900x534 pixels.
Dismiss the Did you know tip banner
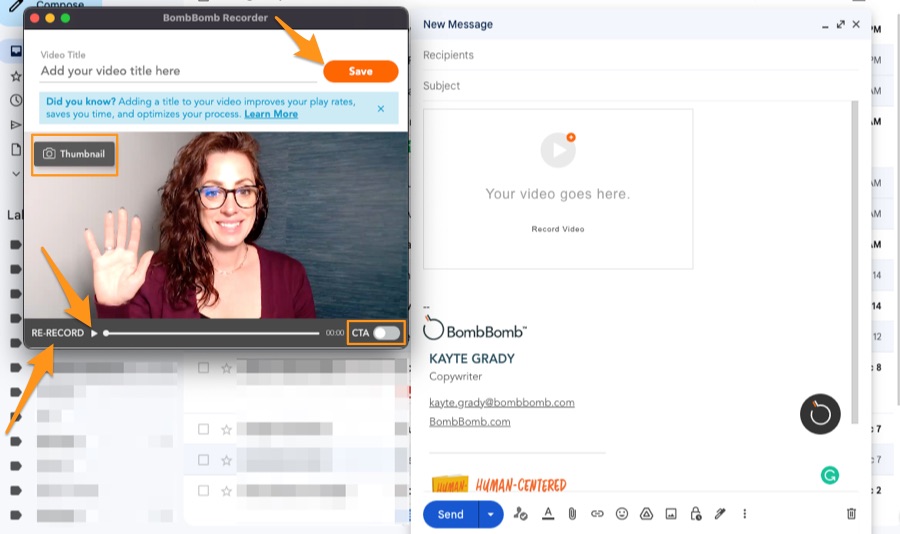(x=381, y=109)
